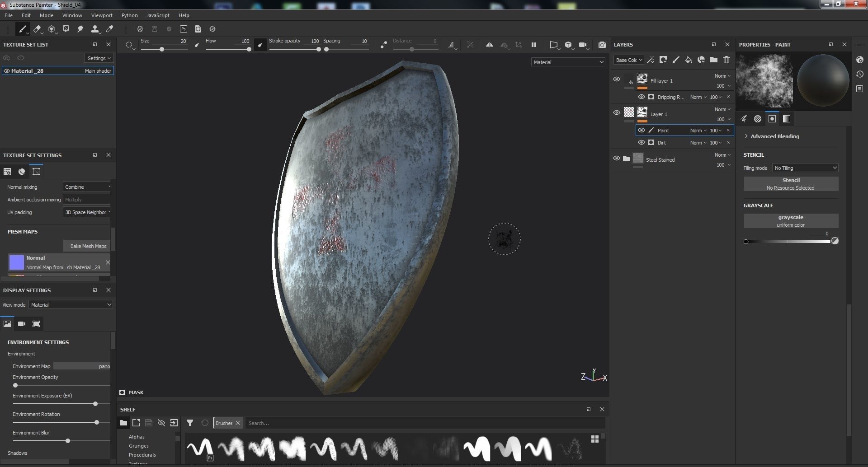Activate the Smudge tool
This screenshot has height=467, width=868.
(x=80, y=29)
